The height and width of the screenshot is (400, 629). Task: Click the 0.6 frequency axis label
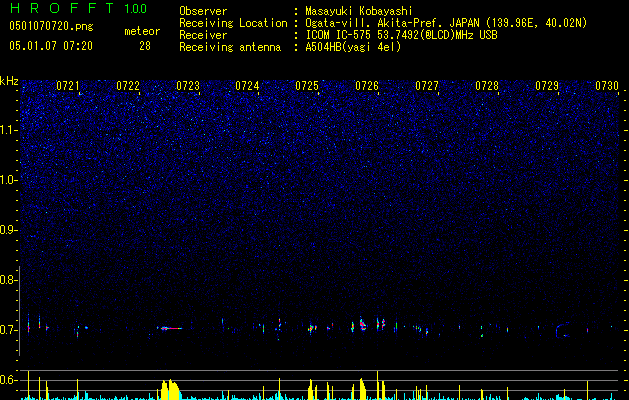coord(7,380)
